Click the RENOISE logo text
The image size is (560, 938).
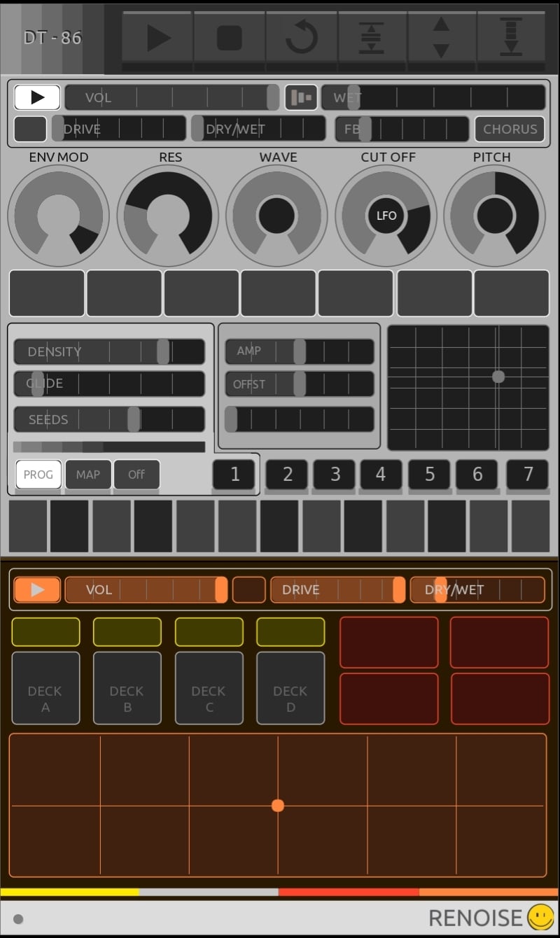click(x=475, y=918)
